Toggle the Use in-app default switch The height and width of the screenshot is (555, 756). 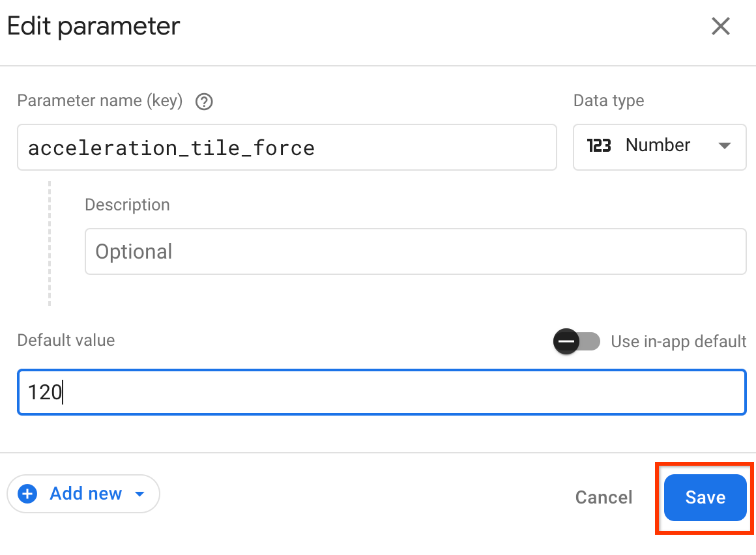[x=576, y=341]
